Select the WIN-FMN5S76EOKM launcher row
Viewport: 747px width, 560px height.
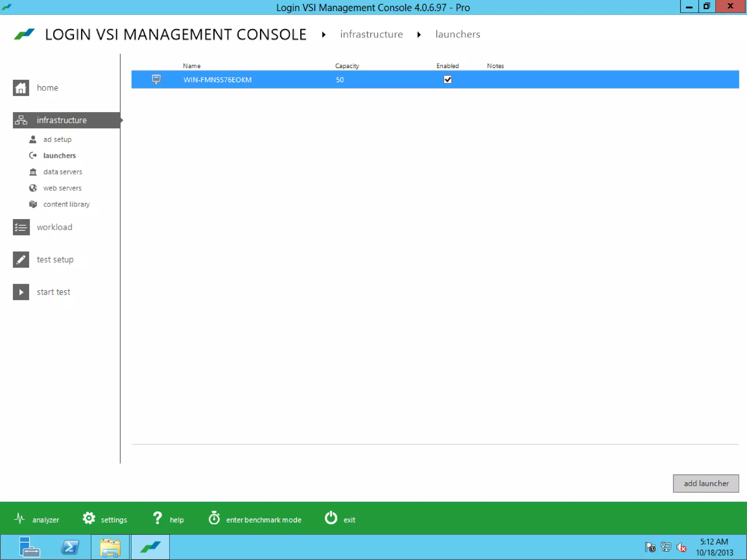point(217,80)
